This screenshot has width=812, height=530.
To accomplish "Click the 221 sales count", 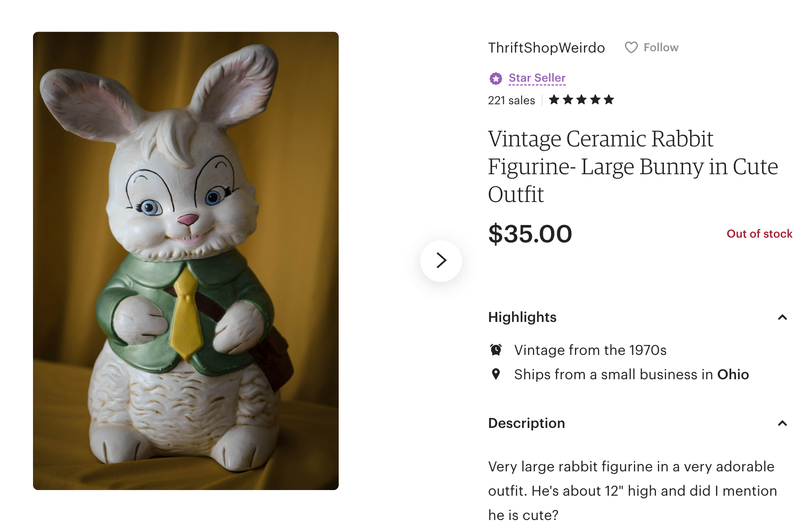I will click(511, 100).
